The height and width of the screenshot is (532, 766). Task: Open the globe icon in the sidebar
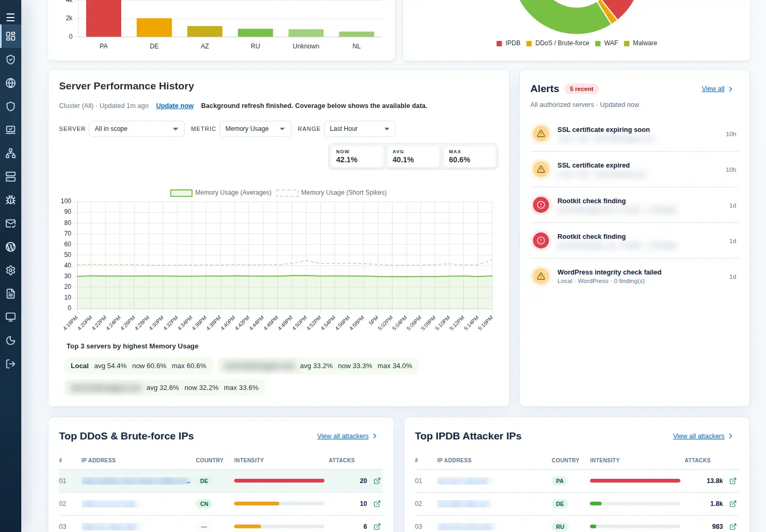click(11, 83)
